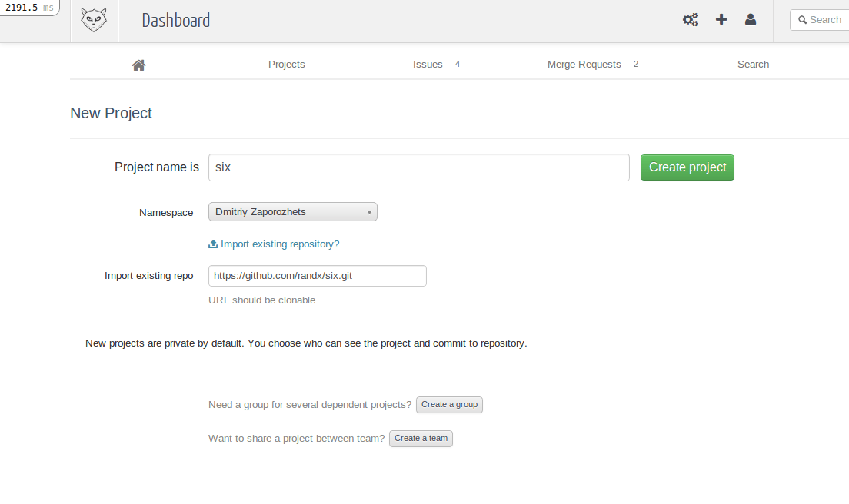
Task: Click Dashboard title in header
Action: pos(175,21)
